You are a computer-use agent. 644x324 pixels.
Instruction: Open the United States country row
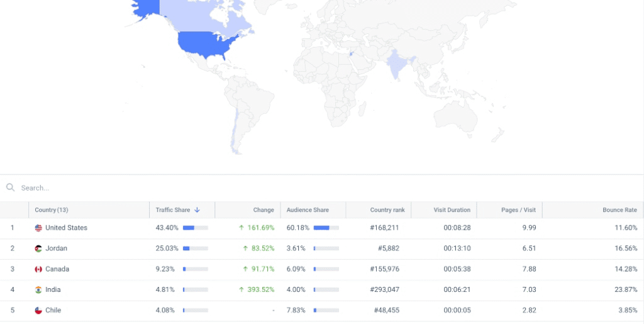coord(66,228)
